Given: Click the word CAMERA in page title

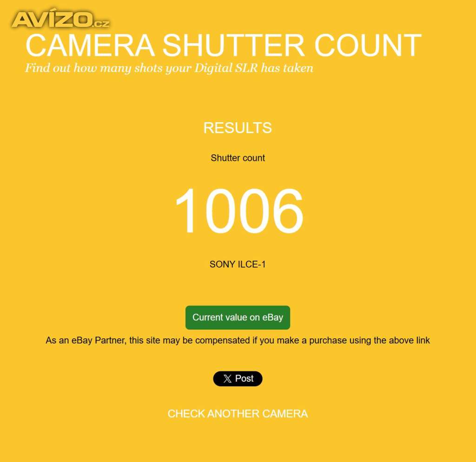Looking at the screenshot, I should coord(91,45).
